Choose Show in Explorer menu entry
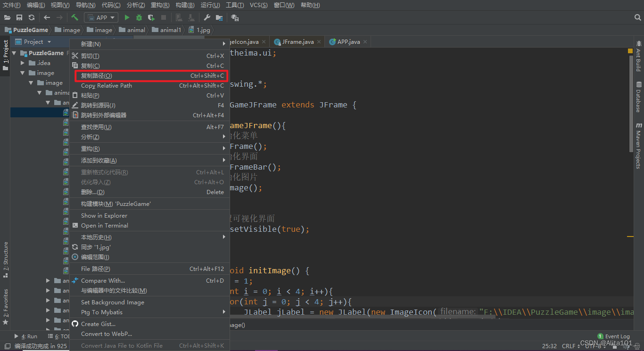 tap(104, 216)
